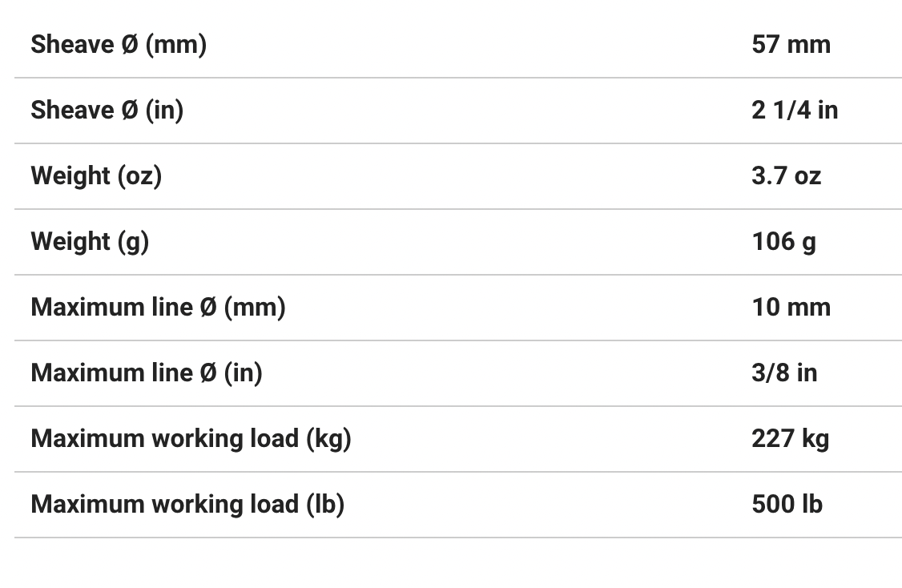Select the 2 1/4 in value
The image size is (902, 588).
[795, 110]
